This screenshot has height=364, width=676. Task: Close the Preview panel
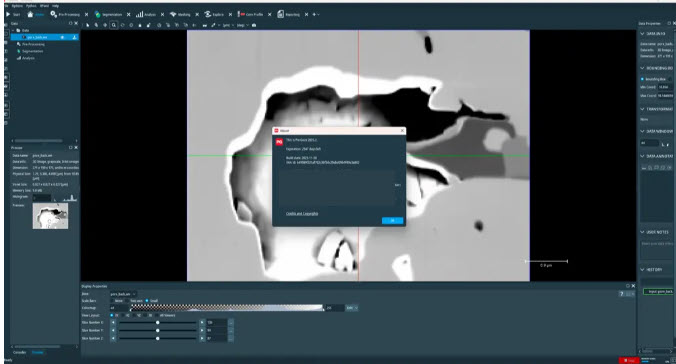[76, 147]
